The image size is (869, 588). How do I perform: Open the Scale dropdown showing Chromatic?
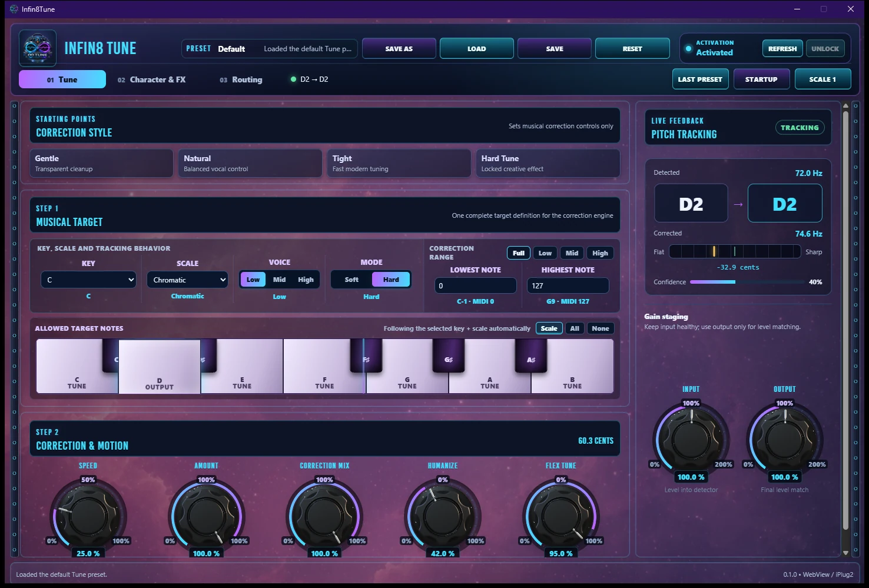(x=187, y=280)
